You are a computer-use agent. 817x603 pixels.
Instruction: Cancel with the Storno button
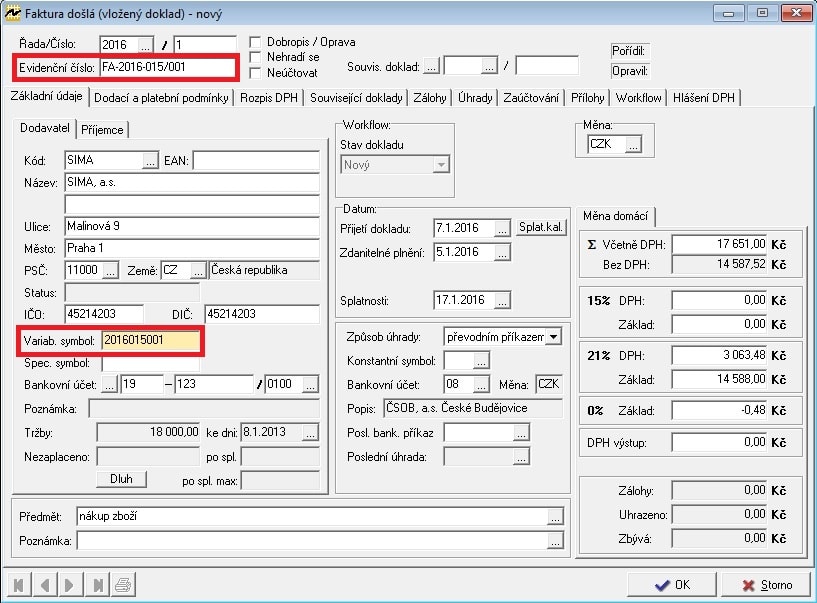(766, 585)
